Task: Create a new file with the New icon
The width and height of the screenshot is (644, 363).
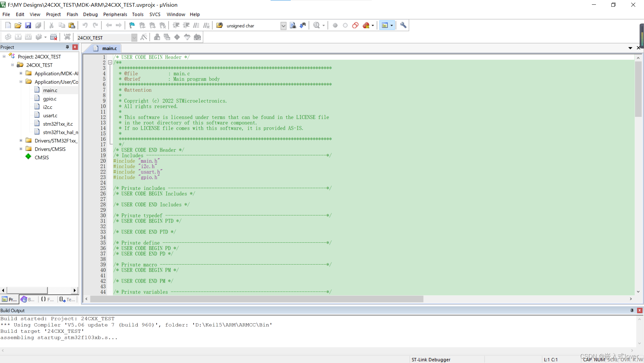Action: coord(8,26)
